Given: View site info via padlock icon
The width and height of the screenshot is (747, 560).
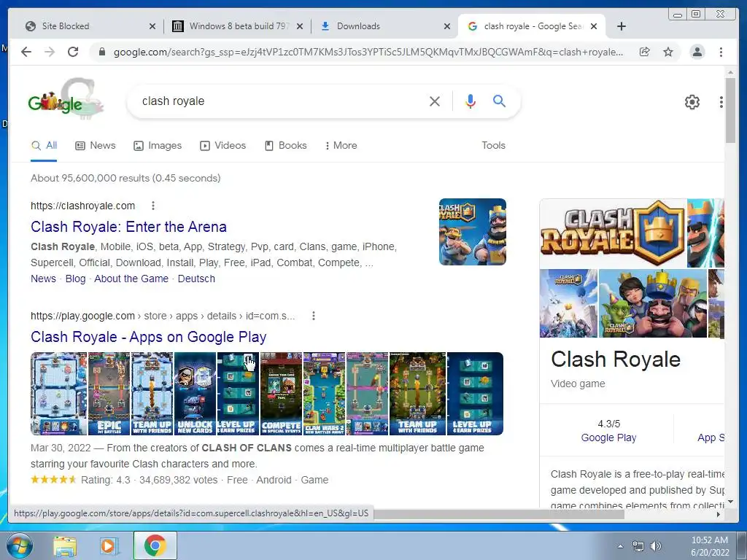Looking at the screenshot, I should 101,52.
